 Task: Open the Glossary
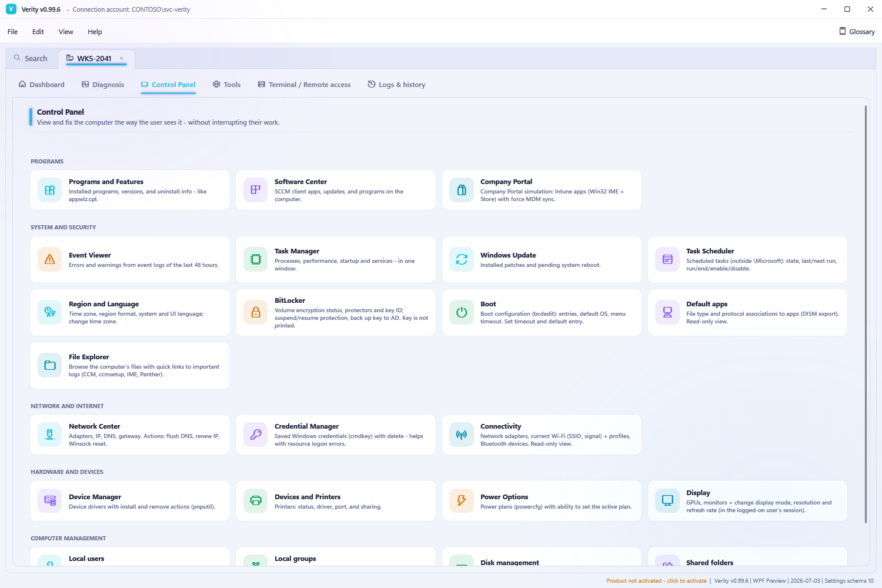(x=857, y=32)
